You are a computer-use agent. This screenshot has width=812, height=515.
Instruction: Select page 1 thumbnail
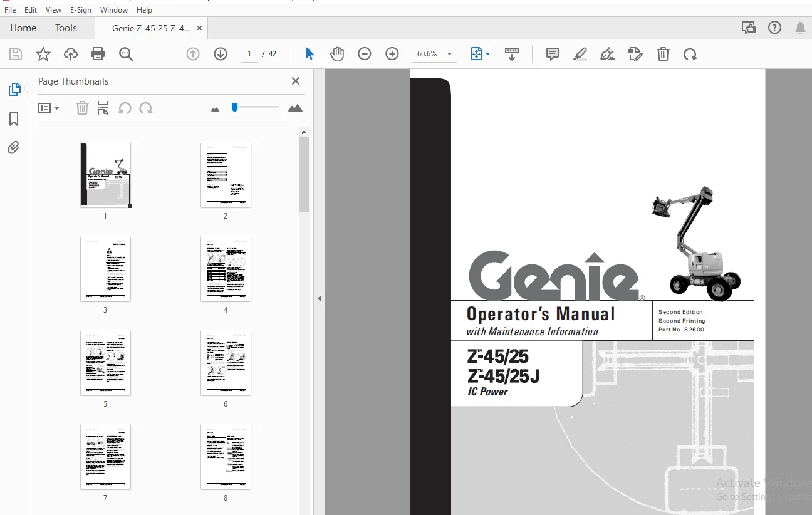pyautogui.click(x=105, y=175)
